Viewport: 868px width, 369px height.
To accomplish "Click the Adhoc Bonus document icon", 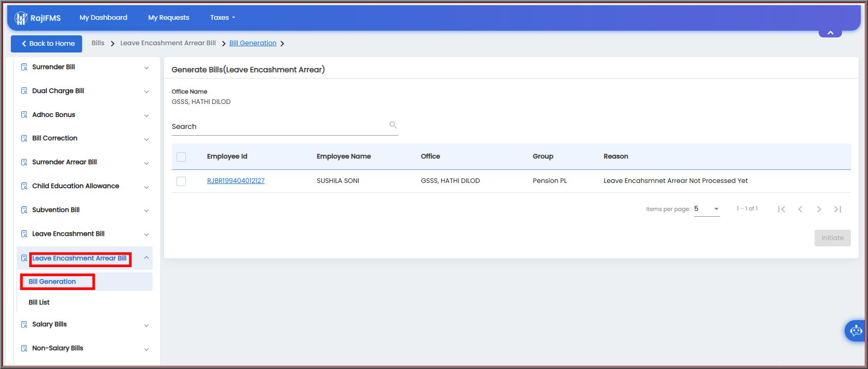I will pyautogui.click(x=24, y=115).
